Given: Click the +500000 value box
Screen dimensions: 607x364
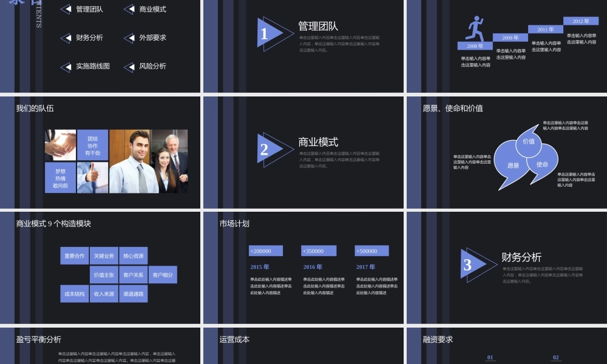Looking at the screenshot, I should coord(371,251).
